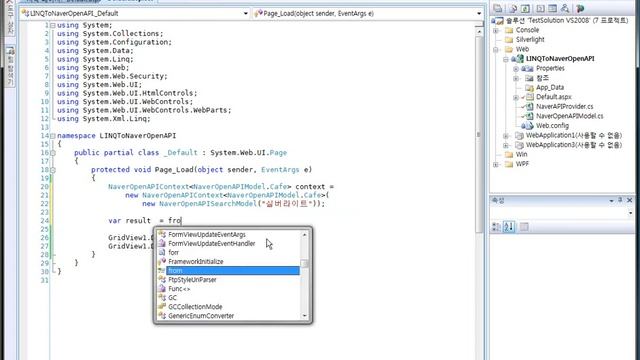Collapse the class block at line 16
The width and height of the screenshot is (640, 360).
tap(53, 153)
